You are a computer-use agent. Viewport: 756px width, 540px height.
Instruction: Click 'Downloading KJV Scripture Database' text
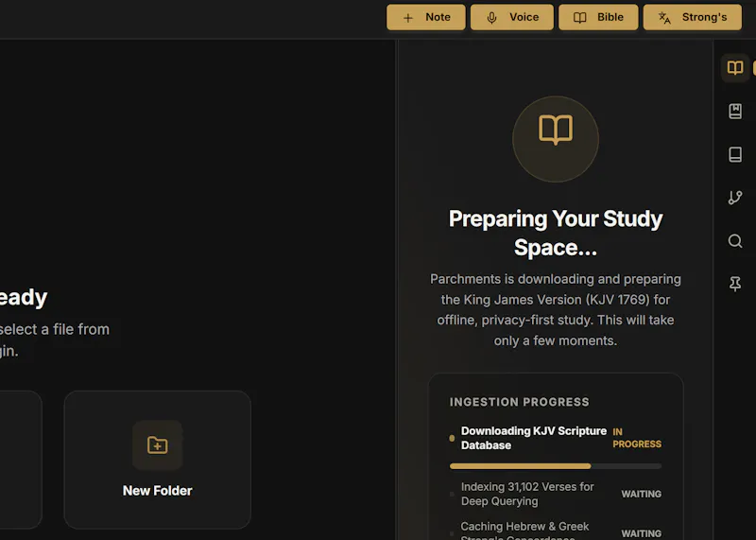pos(533,438)
